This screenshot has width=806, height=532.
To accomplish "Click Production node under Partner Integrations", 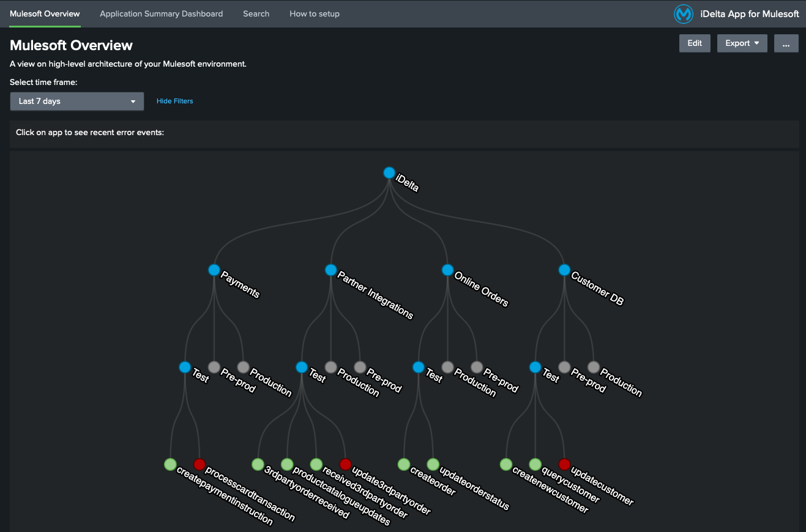I will [x=331, y=367].
